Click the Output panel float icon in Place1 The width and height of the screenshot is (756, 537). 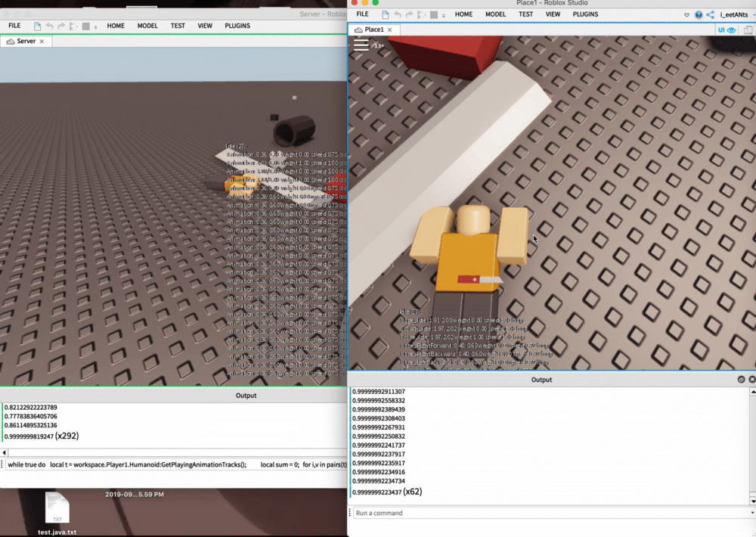[x=741, y=380]
